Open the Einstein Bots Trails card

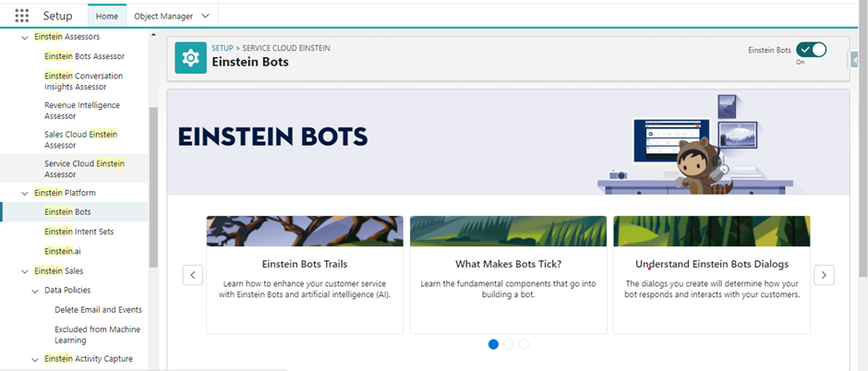[x=305, y=275]
